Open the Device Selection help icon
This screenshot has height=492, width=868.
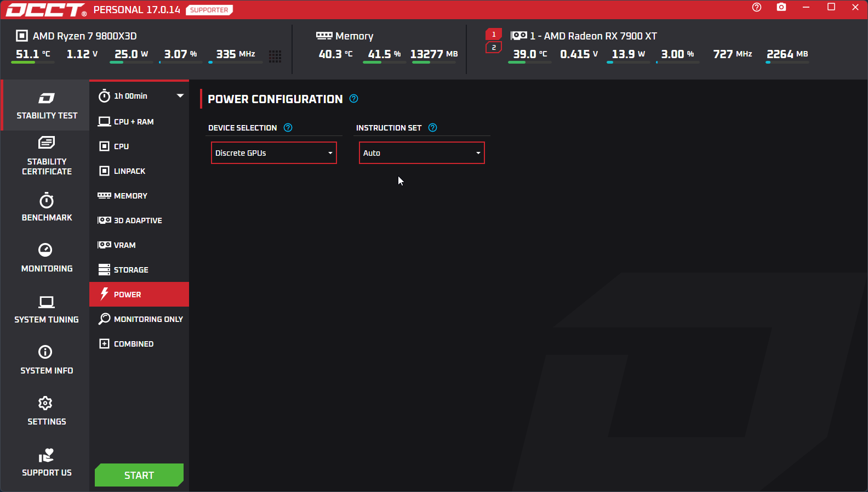(288, 128)
